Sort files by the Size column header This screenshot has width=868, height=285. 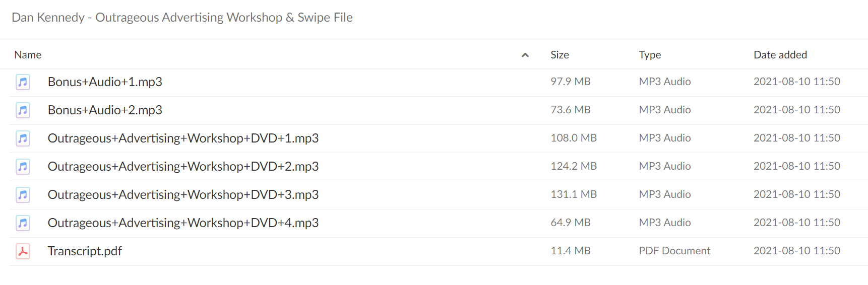(560, 55)
